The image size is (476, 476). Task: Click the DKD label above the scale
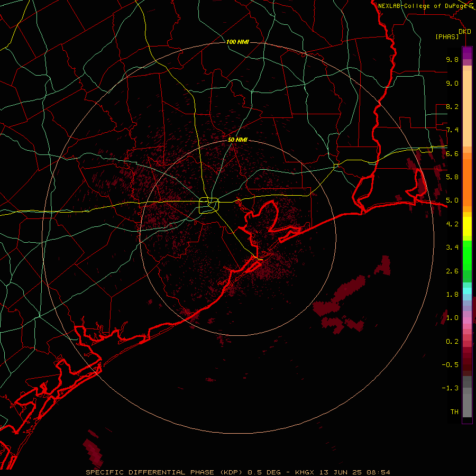[x=465, y=32]
